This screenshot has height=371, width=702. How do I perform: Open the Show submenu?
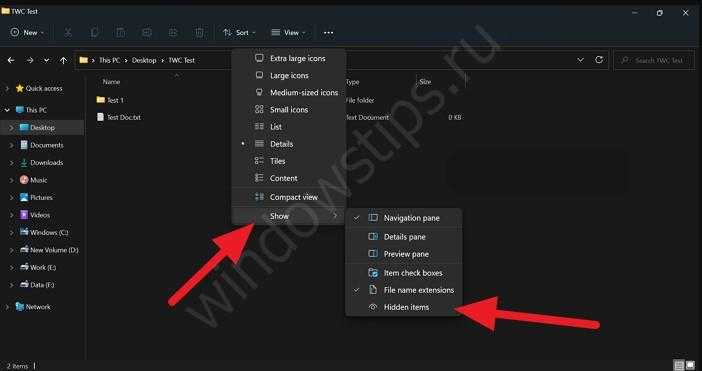[x=289, y=216]
